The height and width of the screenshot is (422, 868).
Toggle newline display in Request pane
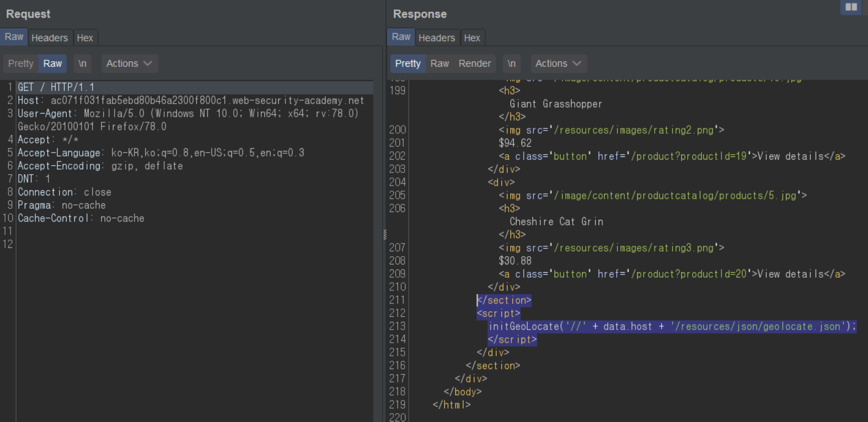(x=82, y=63)
